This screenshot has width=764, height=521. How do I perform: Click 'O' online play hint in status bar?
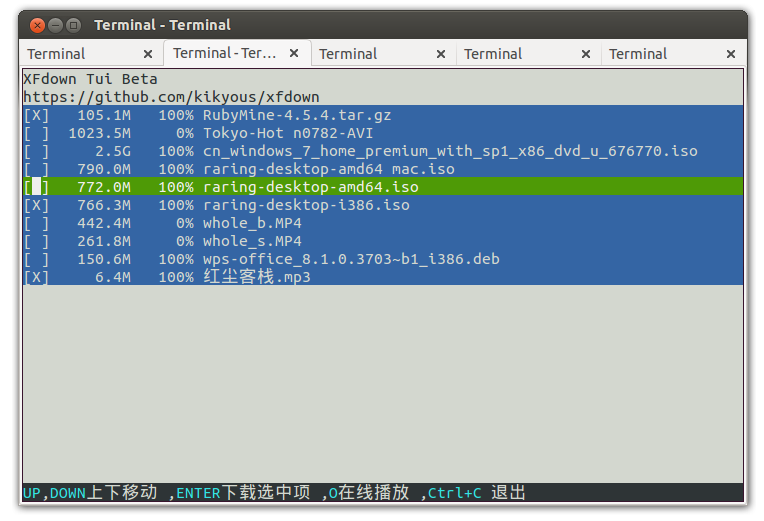click(x=333, y=493)
